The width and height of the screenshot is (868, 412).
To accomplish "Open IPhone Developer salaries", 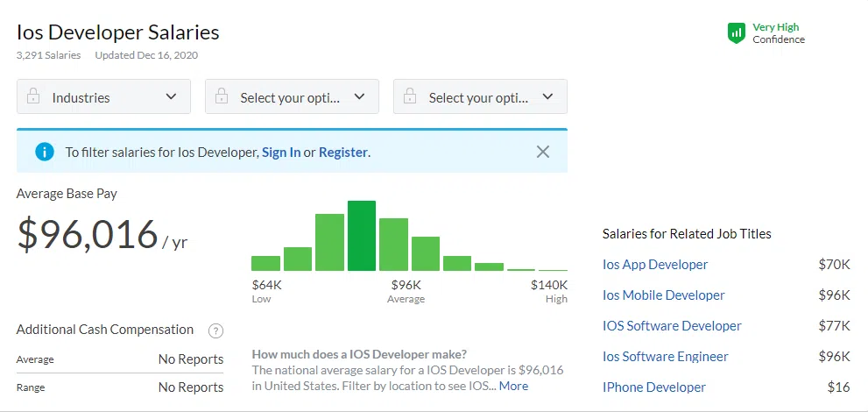I will [654, 387].
